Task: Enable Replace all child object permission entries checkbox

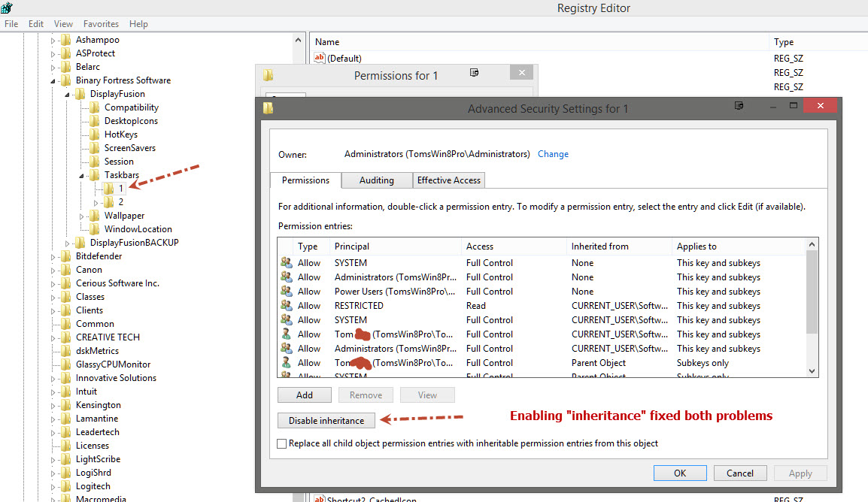Action: click(282, 444)
